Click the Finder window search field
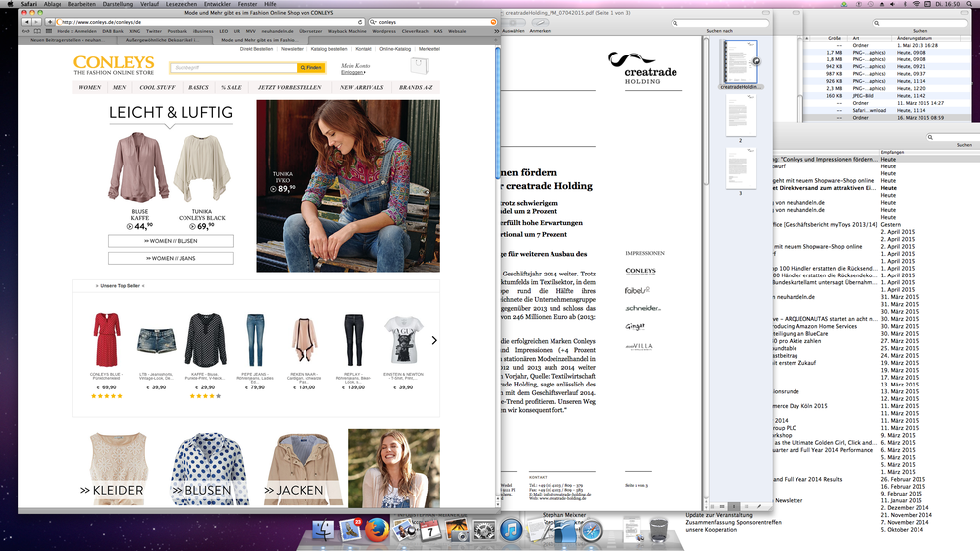This screenshot has width=980, height=551. (x=919, y=23)
